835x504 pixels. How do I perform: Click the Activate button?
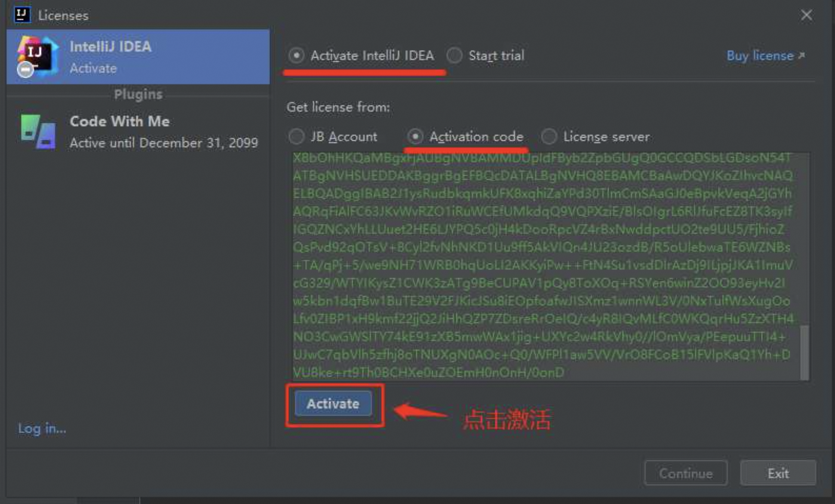[333, 403]
